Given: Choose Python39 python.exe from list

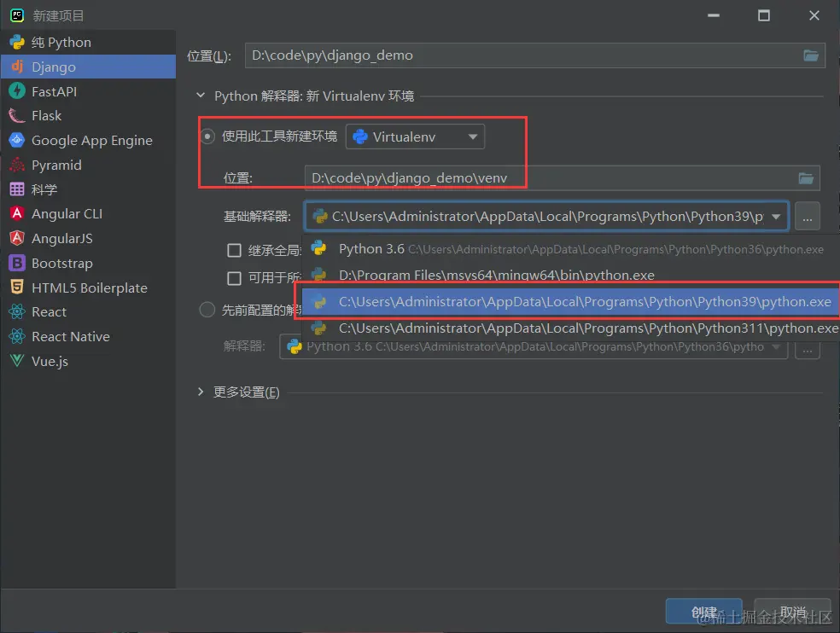Looking at the screenshot, I should pyautogui.click(x=570, y=301).
